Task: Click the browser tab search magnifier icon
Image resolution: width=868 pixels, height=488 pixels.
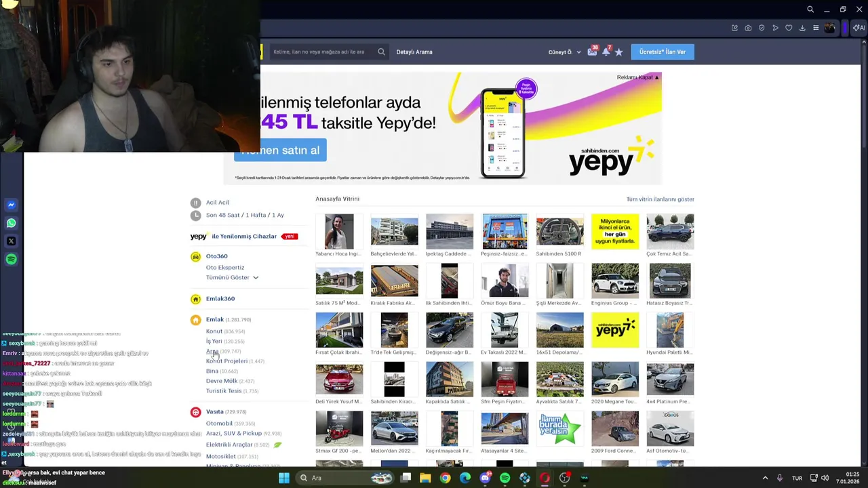Action: tap(810, 9)
